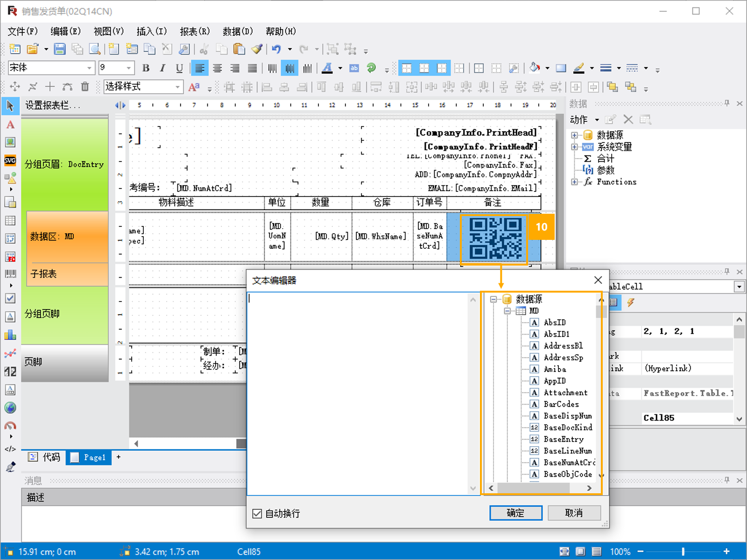Collapse the MD node in text editor tree
The height and width of the screenshot is (560, 747).
(x=507, y=311)
